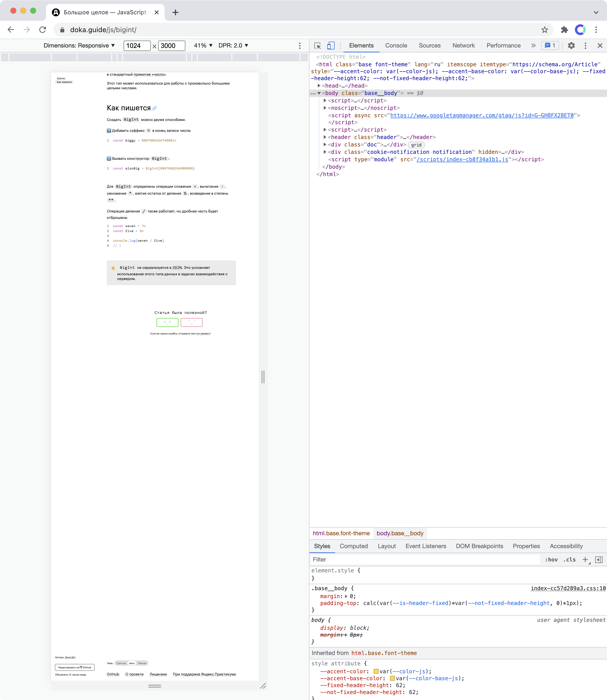This screenshot has width=607, height=700.
Task: Click the grid badge on doc div
Action: tap(416, 145)
